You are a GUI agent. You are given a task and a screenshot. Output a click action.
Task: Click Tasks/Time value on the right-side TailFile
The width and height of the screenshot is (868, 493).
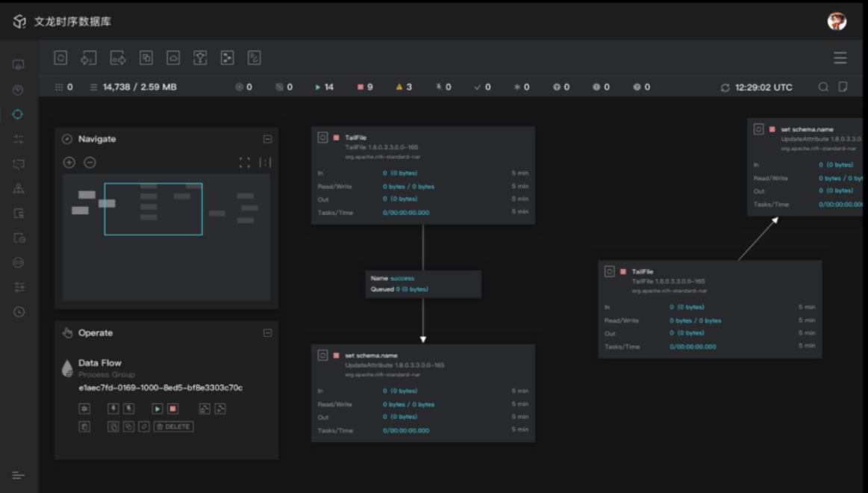pyautogui.click(x=693, y=347)
